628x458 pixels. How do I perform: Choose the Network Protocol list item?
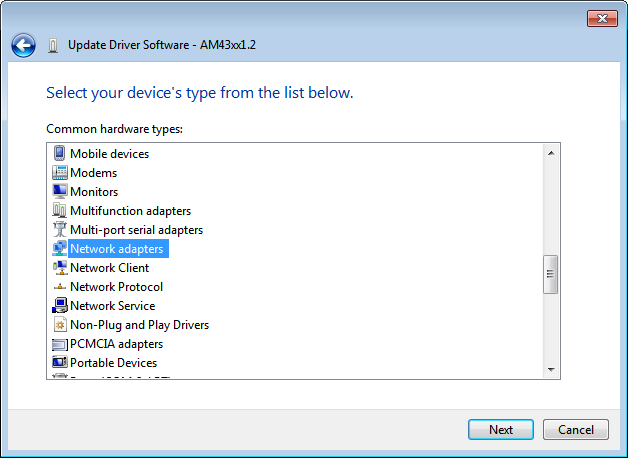coord(116,287)
